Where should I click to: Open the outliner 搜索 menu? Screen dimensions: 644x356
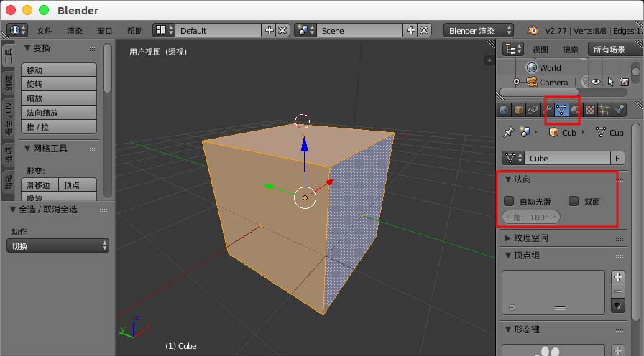click(571, 50)
